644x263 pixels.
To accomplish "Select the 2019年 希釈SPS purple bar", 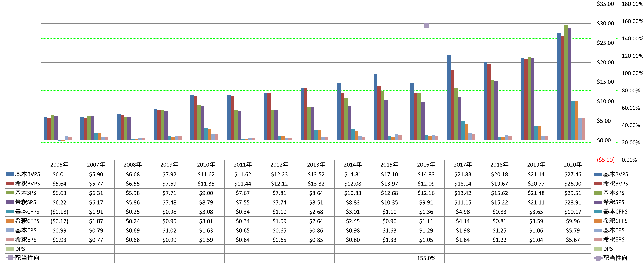I will coord(532,99).
